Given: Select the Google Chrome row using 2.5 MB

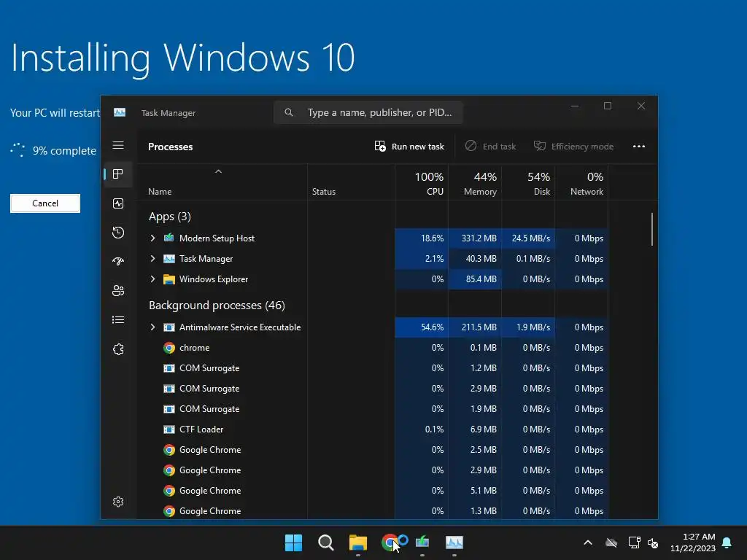Looking at the screenshot, I should [x=373, y=449].
